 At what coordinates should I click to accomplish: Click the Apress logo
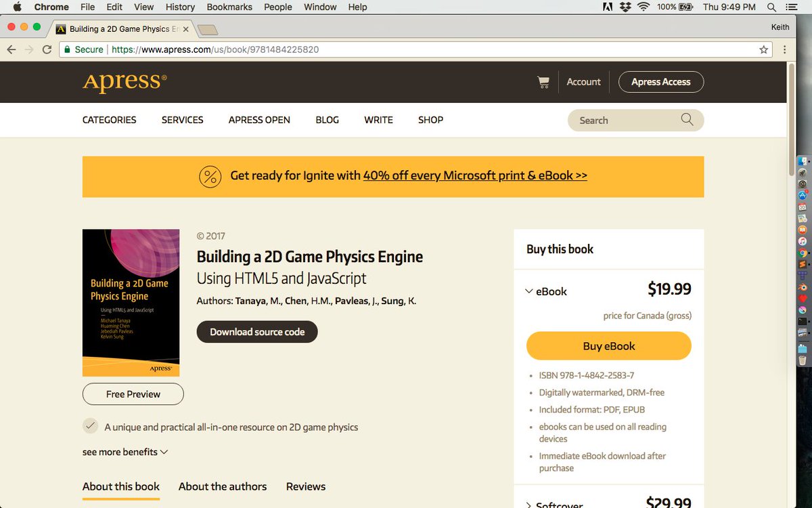click(125, 82)
